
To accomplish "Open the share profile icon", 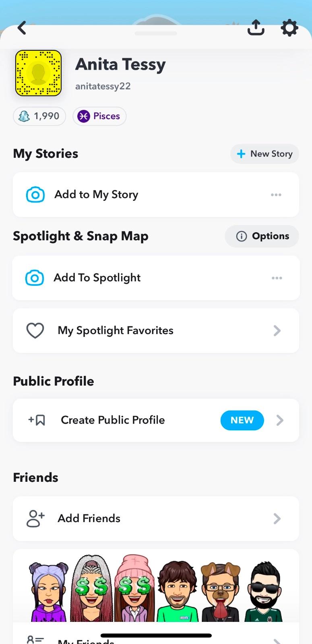I will 256,28.
